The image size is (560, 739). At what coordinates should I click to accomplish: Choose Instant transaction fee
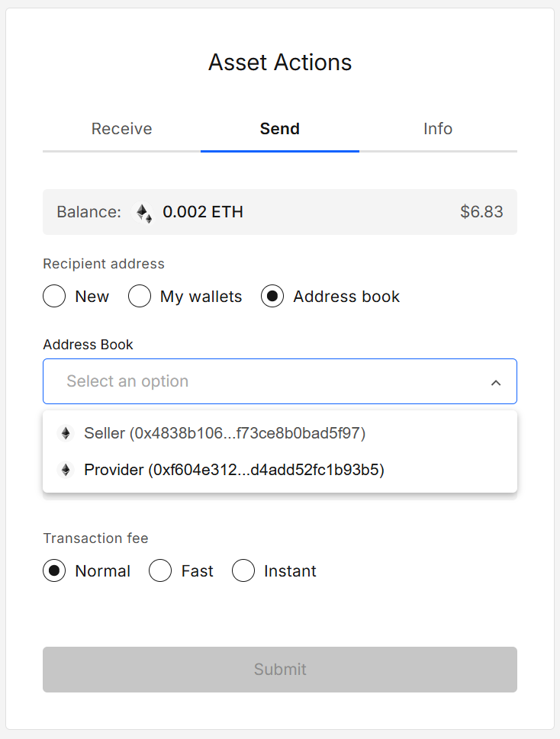tap(243, 570)
